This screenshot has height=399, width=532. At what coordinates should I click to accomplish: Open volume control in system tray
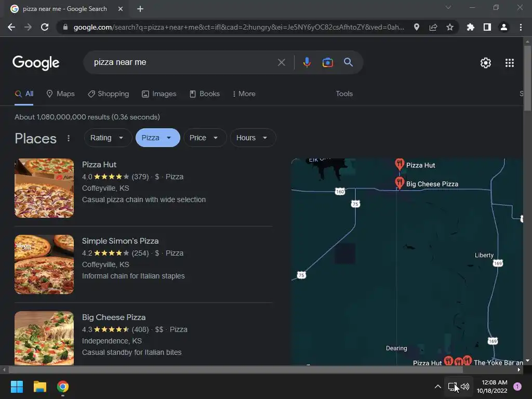(465, 387)
